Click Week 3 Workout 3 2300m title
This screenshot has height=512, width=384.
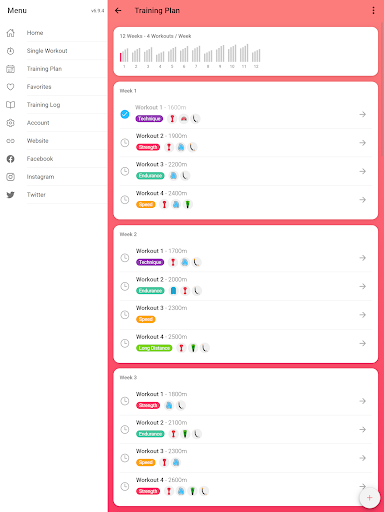coord(161,451)
